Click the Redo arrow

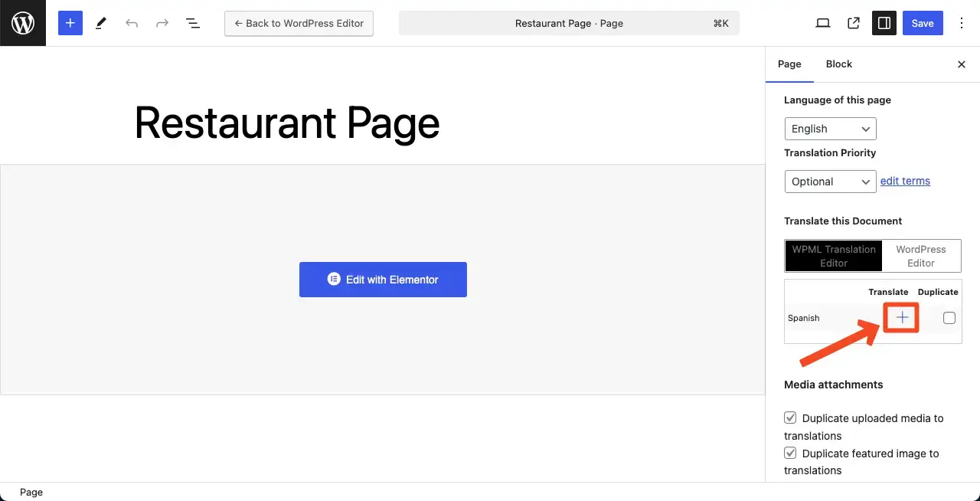162,23
